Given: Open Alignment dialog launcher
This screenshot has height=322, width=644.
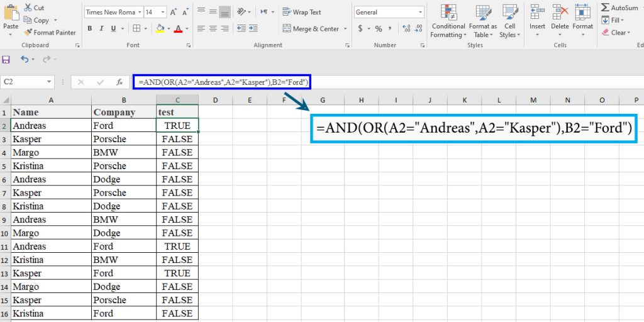Looking at the screenshot, I should (x=347, y=45).
